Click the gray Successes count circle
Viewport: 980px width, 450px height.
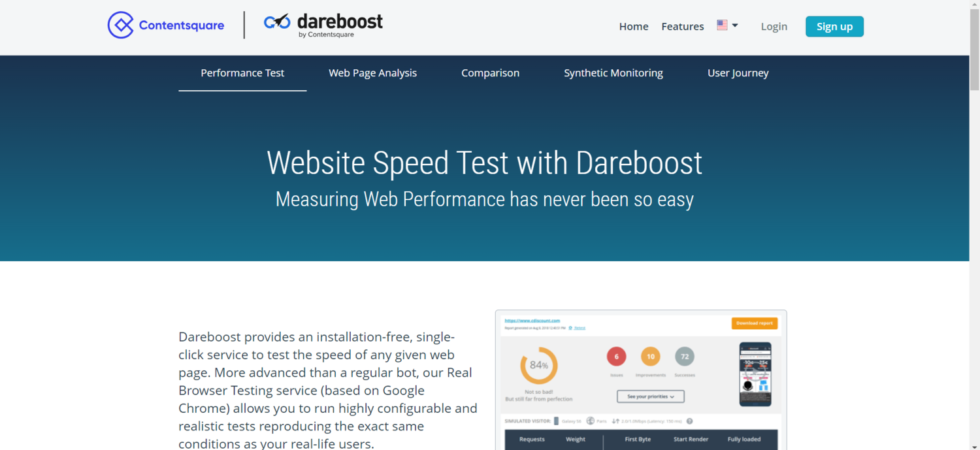[685, 357]
